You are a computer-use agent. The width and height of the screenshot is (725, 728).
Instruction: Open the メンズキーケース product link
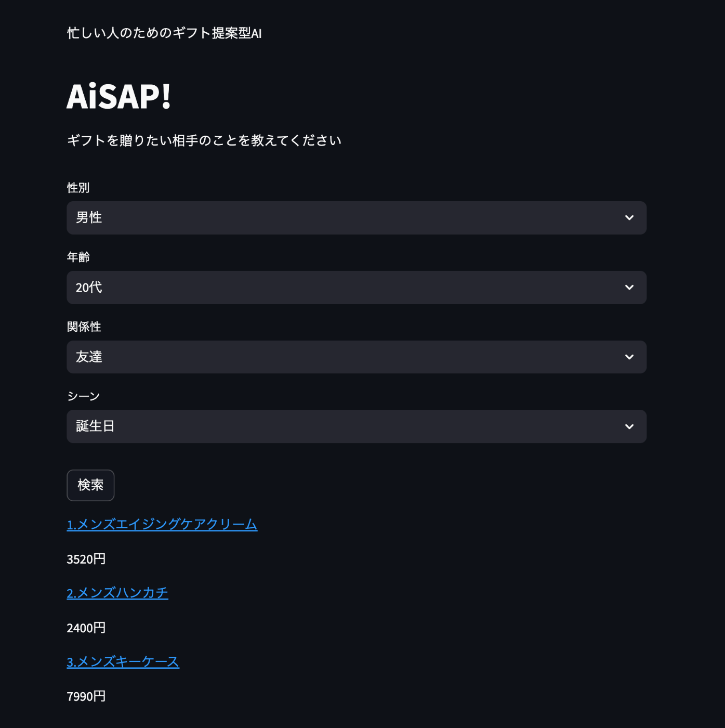click(x=123, y=661)
